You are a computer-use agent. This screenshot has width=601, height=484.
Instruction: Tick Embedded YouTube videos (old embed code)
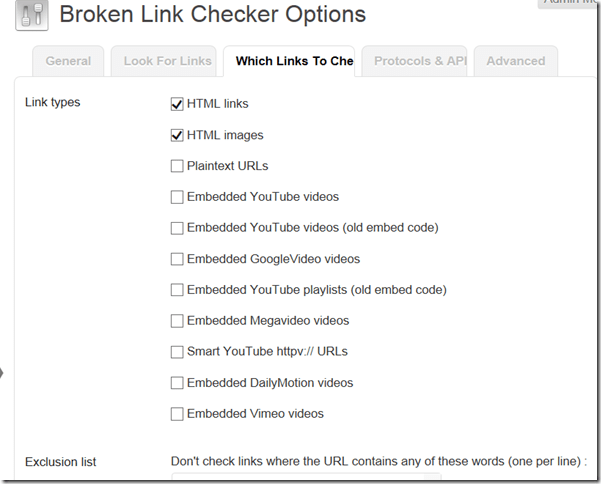pos(177,228)
